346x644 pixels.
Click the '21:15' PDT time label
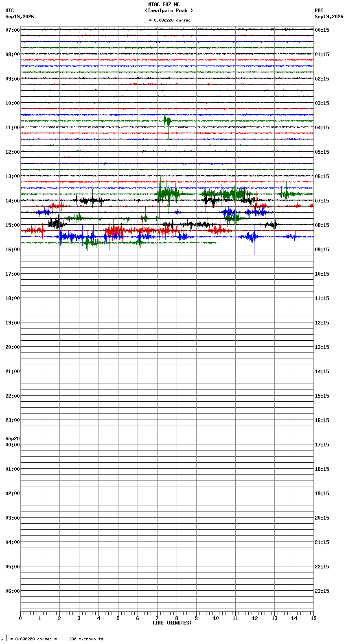pyautogui.click(x=322, y=542)
